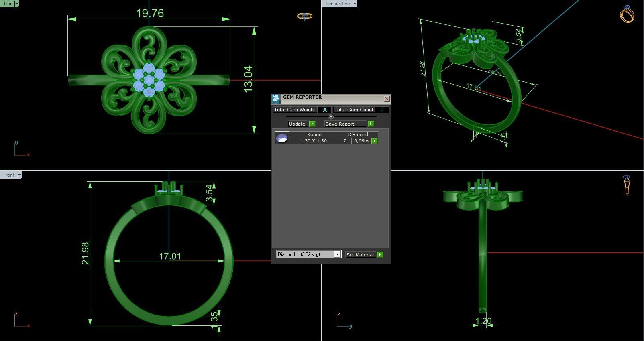Click the Total Gem Weight value field
Image resolution: width=644 pixels, height=341 pixels.
[324, 110]
